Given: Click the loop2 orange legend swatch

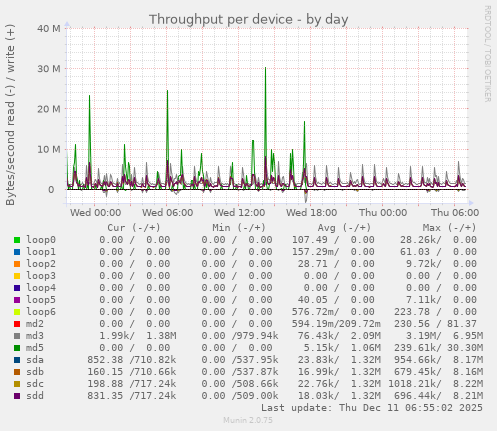Looking at the screenshot, I should pyautogui.click(x=17, y=264).
